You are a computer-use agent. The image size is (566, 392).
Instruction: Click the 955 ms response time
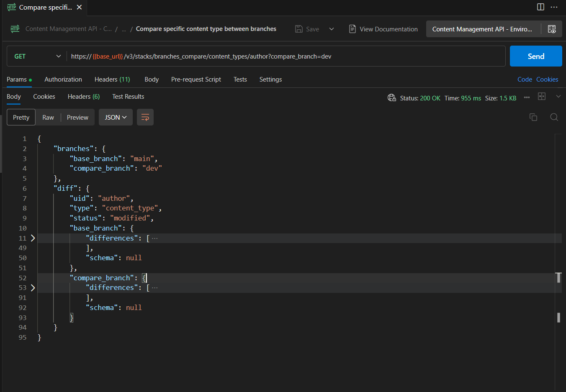471,98
